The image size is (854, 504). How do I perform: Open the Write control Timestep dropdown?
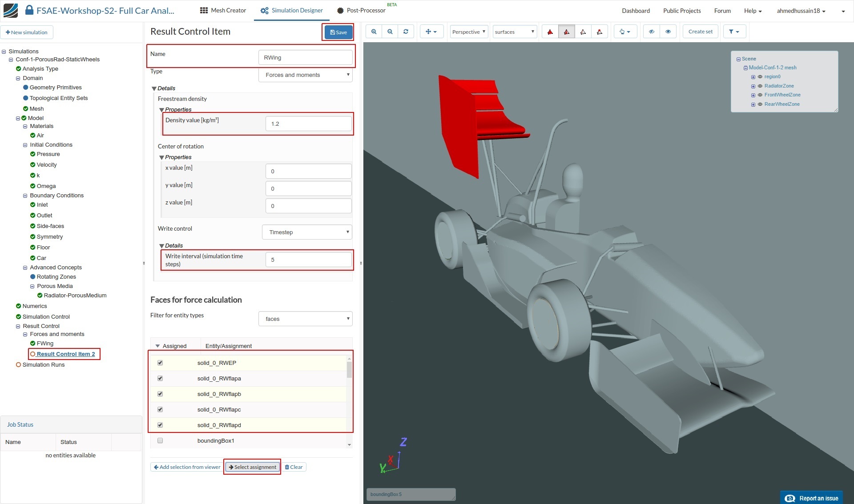point(307,232)
